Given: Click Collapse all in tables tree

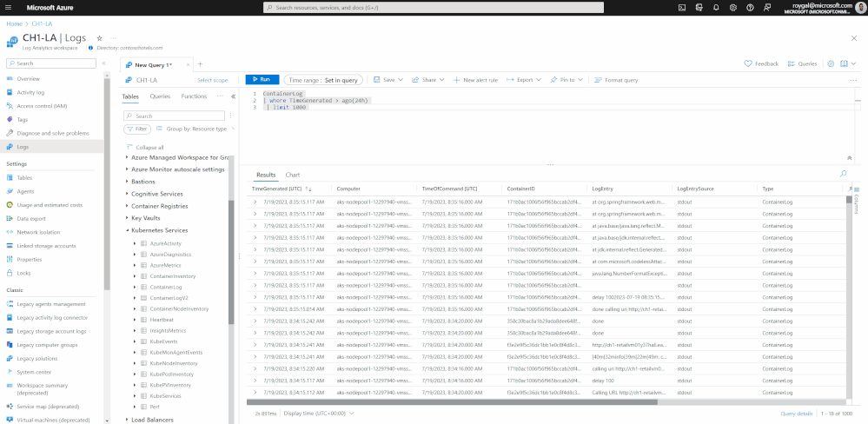Looking at the screenshot, I should coord(145,147).
